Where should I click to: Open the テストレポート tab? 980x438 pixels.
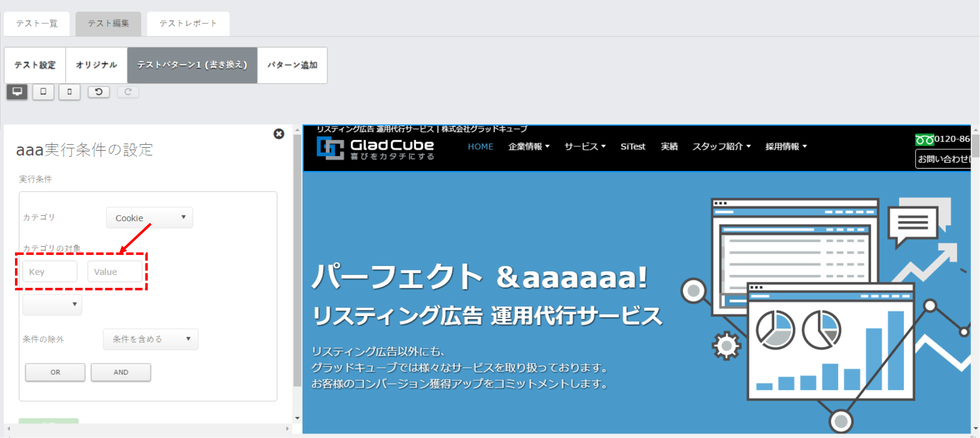[x=188, y=23]
